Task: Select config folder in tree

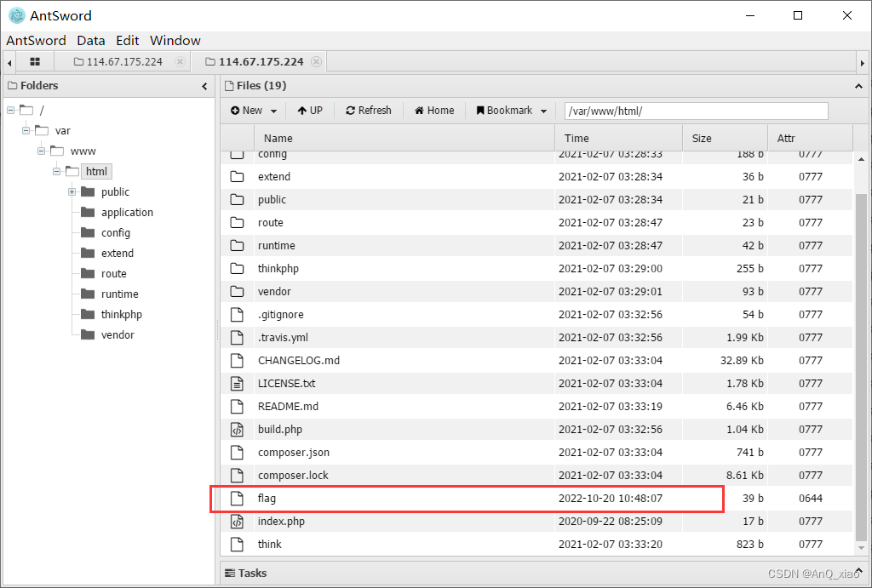Action: point(116,233)
